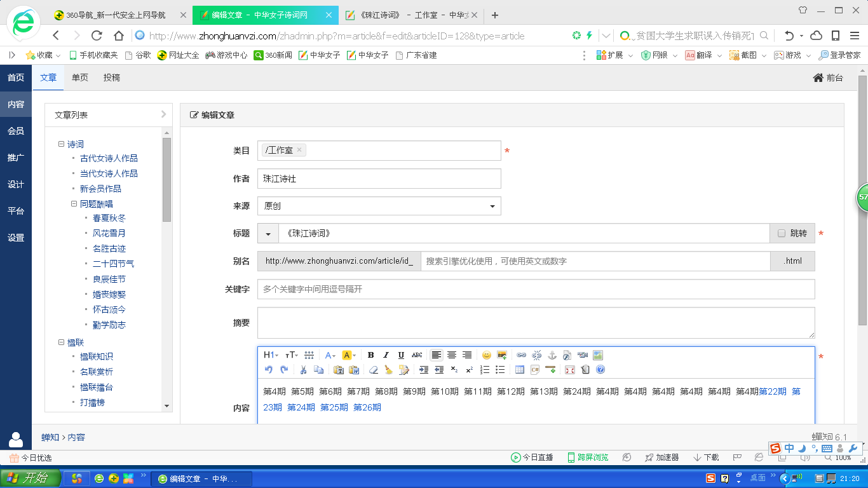
Task: Apply superscript formatting
Action: pyautogui.click(x=469, y=370)
